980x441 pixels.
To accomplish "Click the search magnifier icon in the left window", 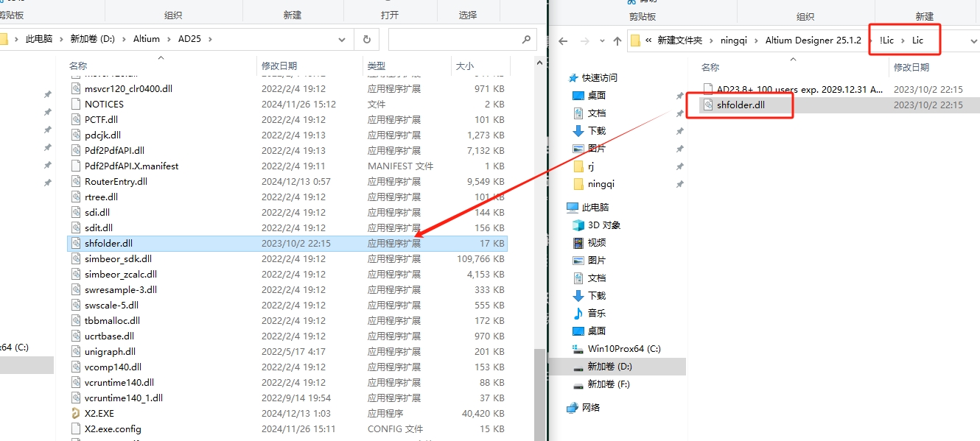I will point(526,39).
